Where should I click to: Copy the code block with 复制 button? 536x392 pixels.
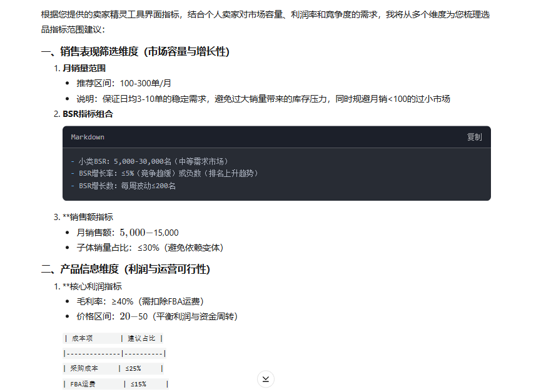click(474, 137)
